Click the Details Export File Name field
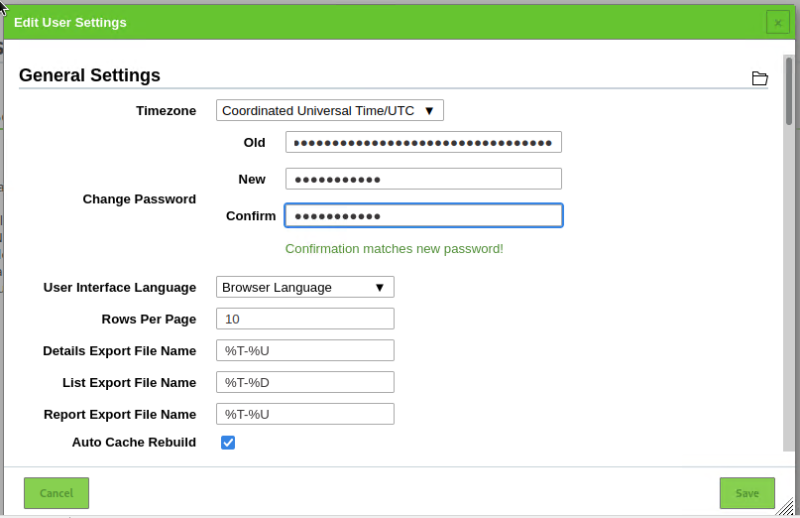Image resolution: width=800 pixels, height=518 pixels. click(305, 351)
